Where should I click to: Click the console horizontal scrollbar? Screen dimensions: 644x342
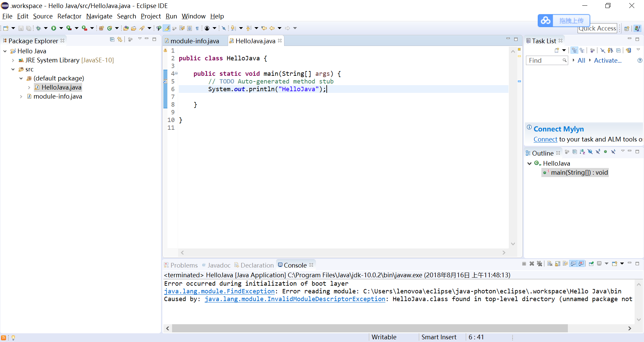370,328
